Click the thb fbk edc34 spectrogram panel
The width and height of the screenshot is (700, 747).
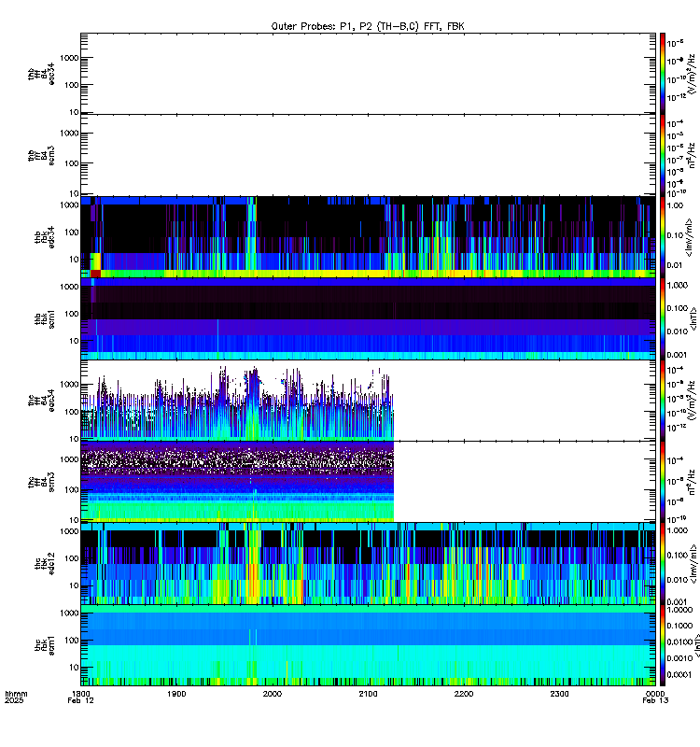368,237
